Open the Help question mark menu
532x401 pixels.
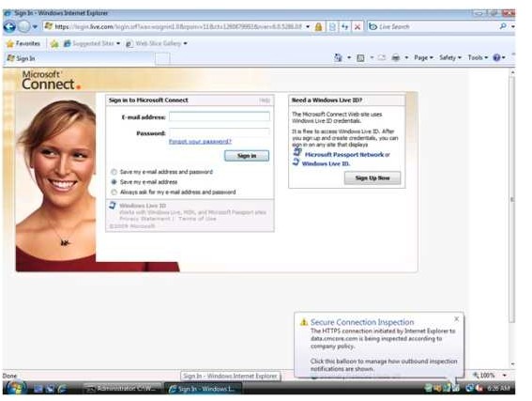[499, 57]
